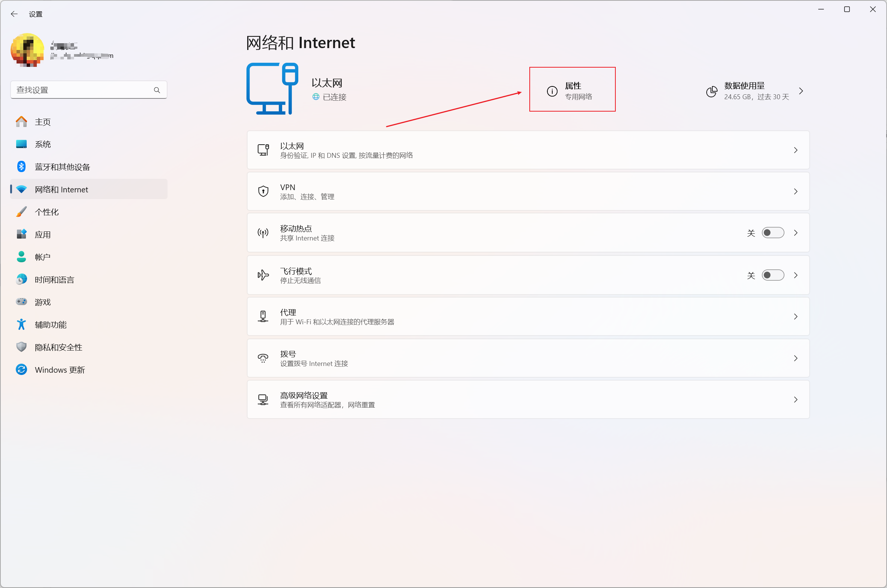Expand the 拨号 row chevron
The height and width of the screenshot is (588, 887).
point(796,358)
